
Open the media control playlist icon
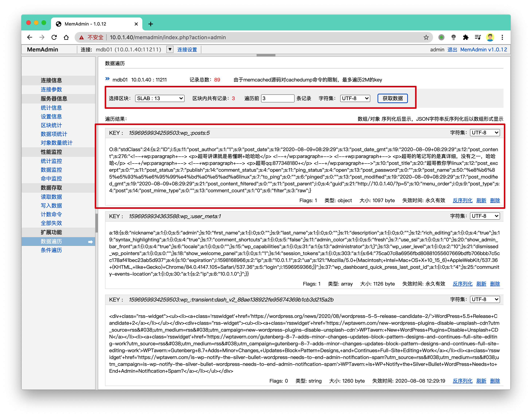tap(477, 37)
